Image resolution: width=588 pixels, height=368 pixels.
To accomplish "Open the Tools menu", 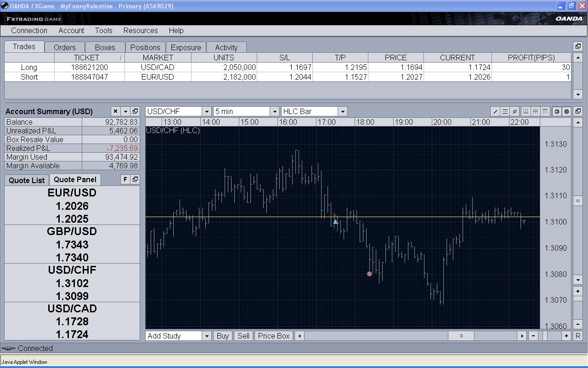I will [103, 30].
